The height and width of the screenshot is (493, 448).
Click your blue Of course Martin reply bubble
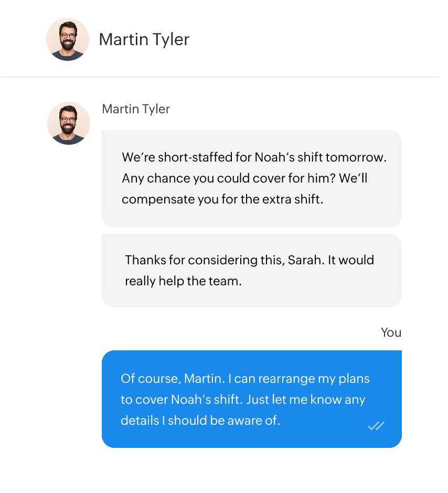pyautogui.click(x=251, y=399)
